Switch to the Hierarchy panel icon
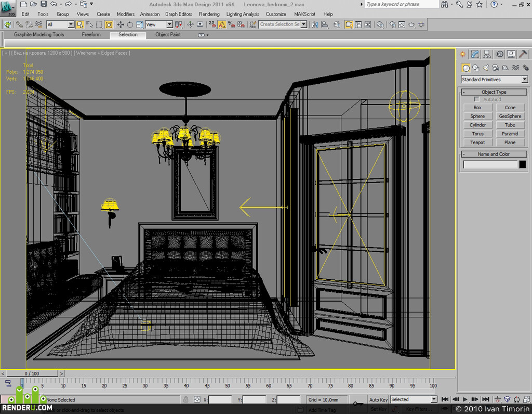532x414 pixels. (x=487, y=54)
